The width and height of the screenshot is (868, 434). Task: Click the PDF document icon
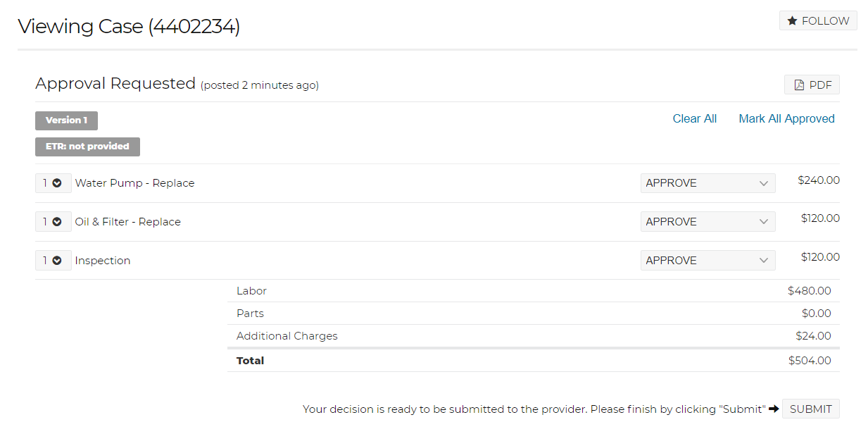click(799, 85)
